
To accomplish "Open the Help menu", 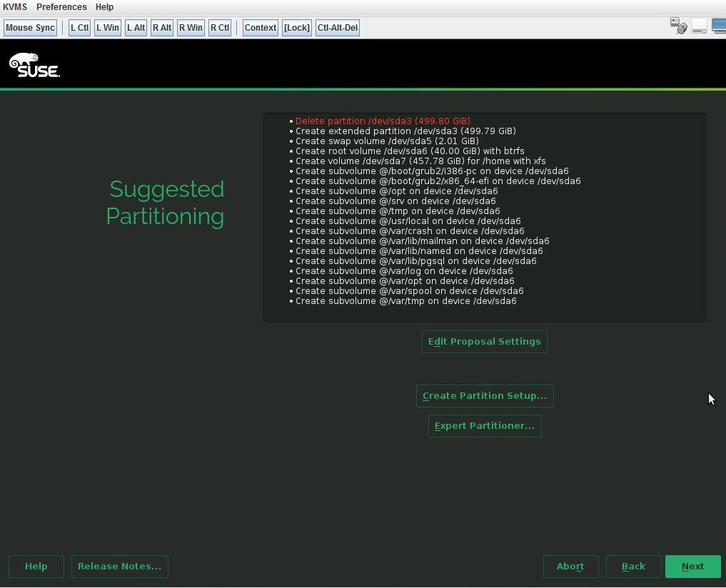I will [104, 7].
